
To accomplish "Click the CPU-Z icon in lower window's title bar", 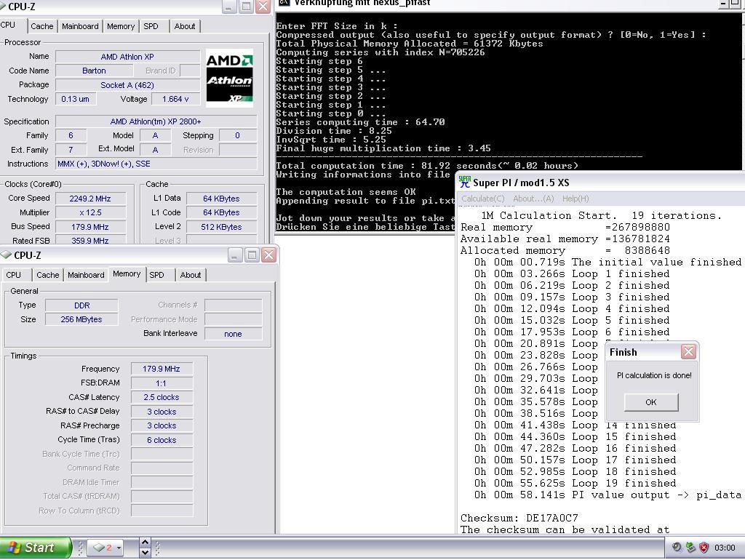I will pos(6,255).
